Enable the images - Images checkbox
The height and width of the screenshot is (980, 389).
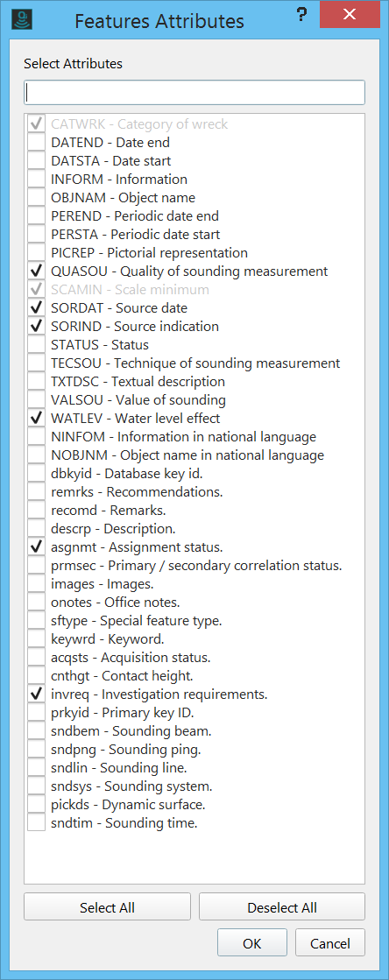[x=37, y=584]
